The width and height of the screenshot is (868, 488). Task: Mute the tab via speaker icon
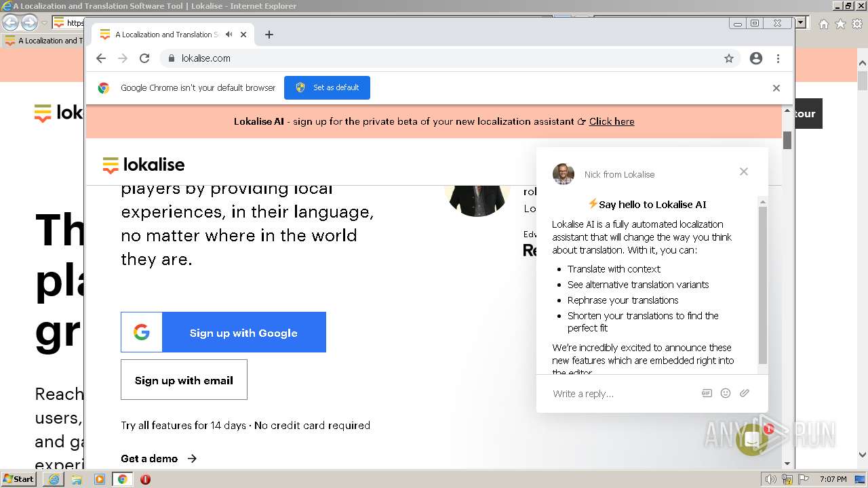[x=229, y=35]
